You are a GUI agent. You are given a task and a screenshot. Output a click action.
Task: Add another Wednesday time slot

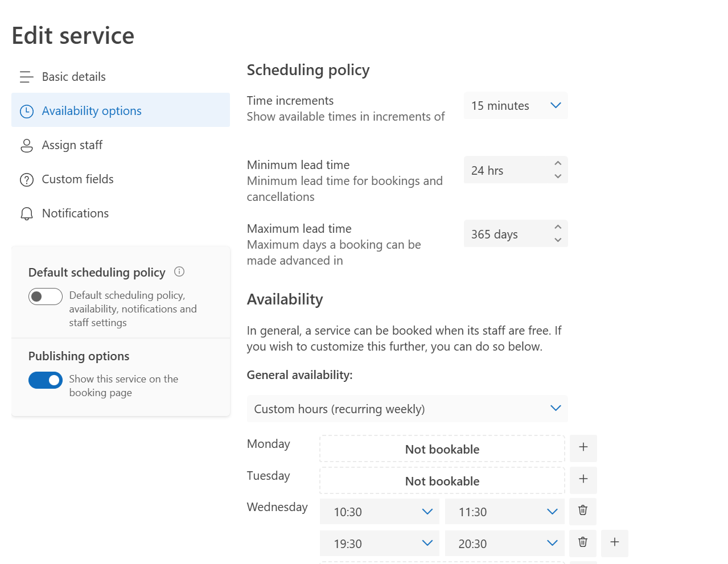click(615, 542)
